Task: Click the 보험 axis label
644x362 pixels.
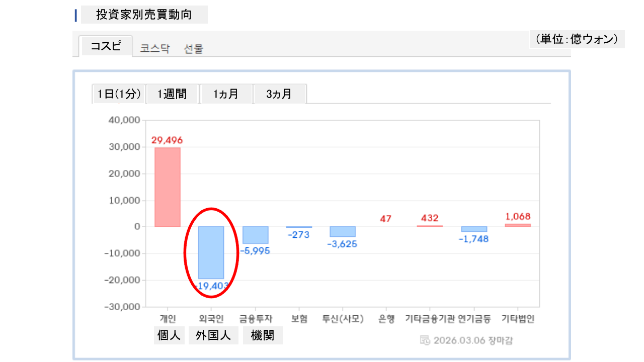Action: coord(299,319)
